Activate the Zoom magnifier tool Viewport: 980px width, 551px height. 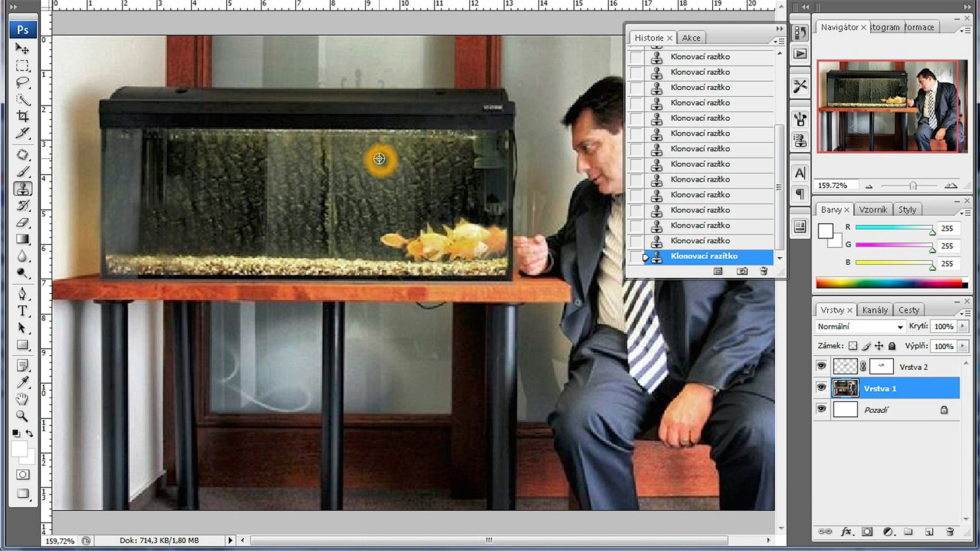click(22, 416)
